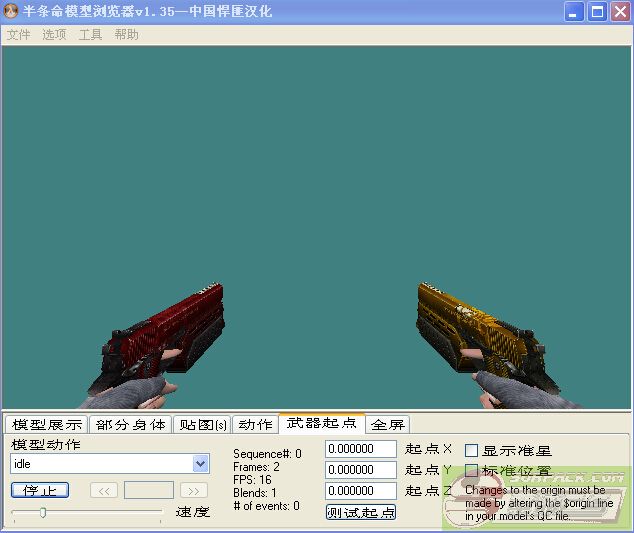Click the 测试起点 test origin button
The width and height of the screenshot is (634, 533).
click(x=361, y=512)
